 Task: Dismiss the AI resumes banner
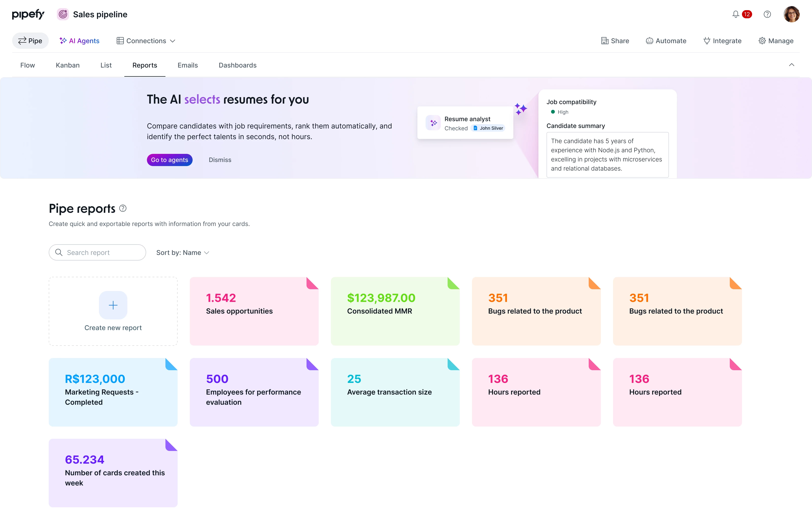(x=220, y=160)
